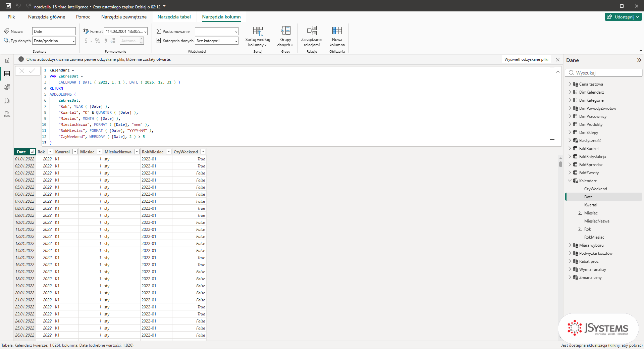The width and height of the screenshot is (644, 349).
Task: Click the data grid vertical scrollbar thumb
Action: tap(560, 164)
